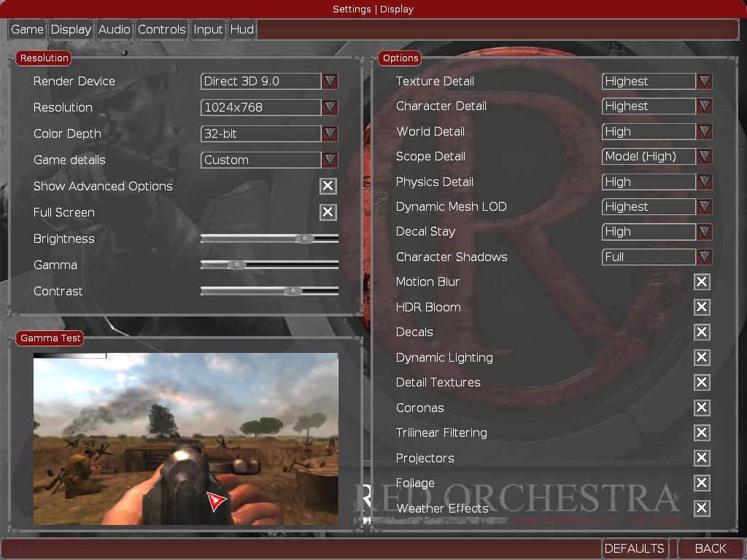Click the Render Device label text
The height and width of the screenshot is (560, 747).
74,81
